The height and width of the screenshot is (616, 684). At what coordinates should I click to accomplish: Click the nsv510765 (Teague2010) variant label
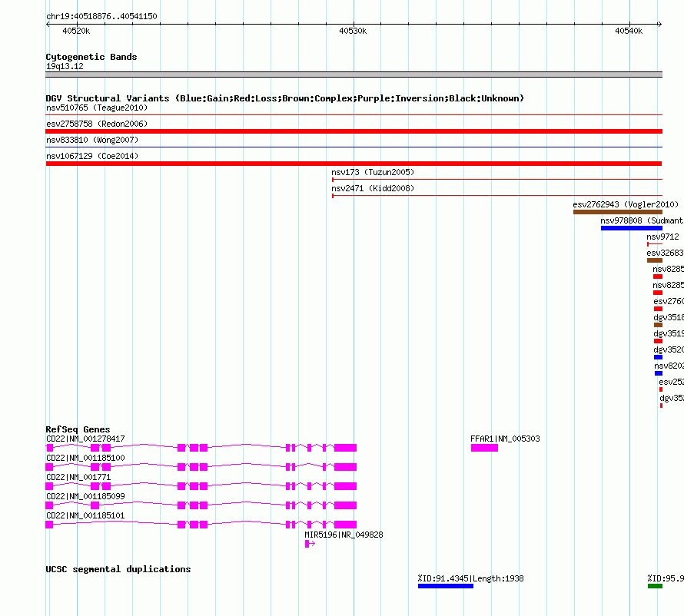(x=97, y=108)
